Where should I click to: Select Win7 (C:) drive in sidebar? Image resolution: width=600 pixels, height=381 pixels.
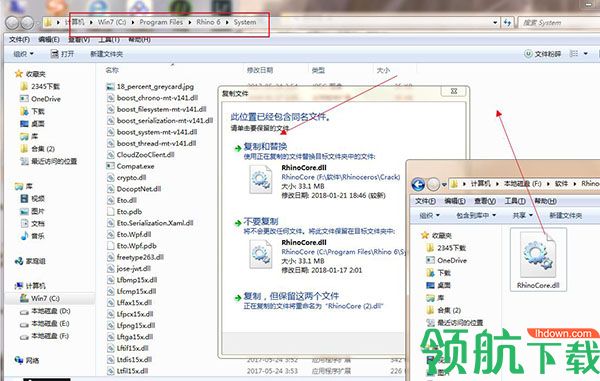pyautogui.click(x=40, y=298)
